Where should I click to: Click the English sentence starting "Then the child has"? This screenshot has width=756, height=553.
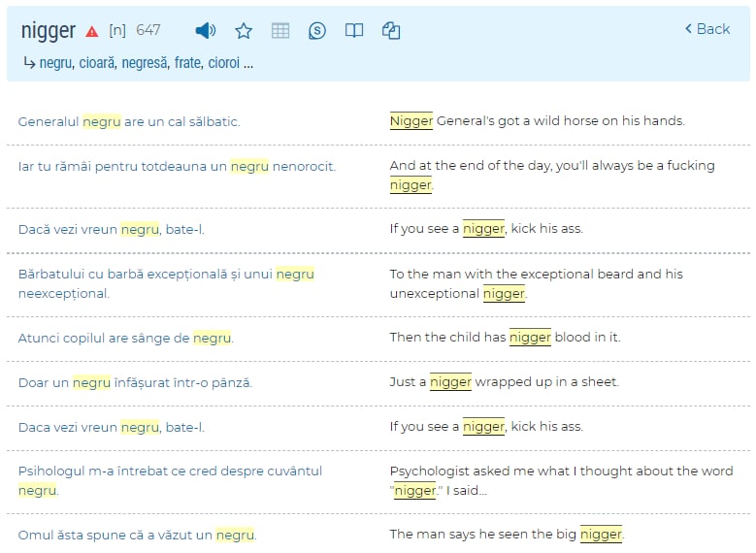[x=505, y=337]
